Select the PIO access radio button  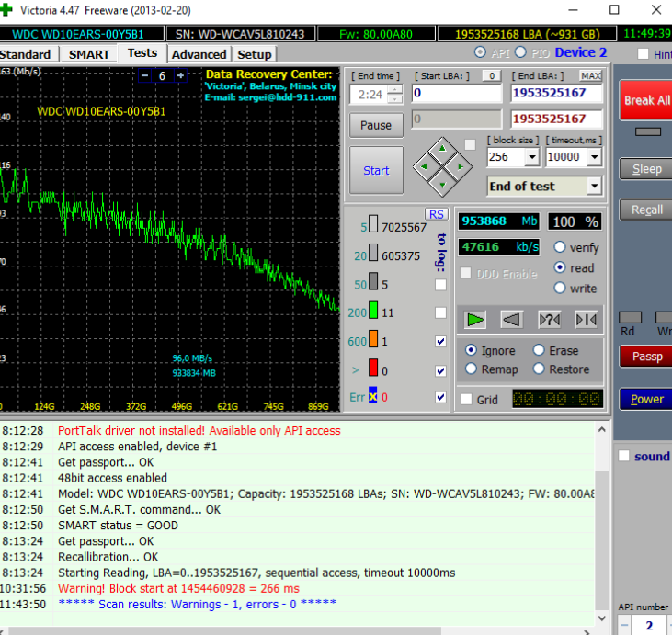tap(520, 52)
